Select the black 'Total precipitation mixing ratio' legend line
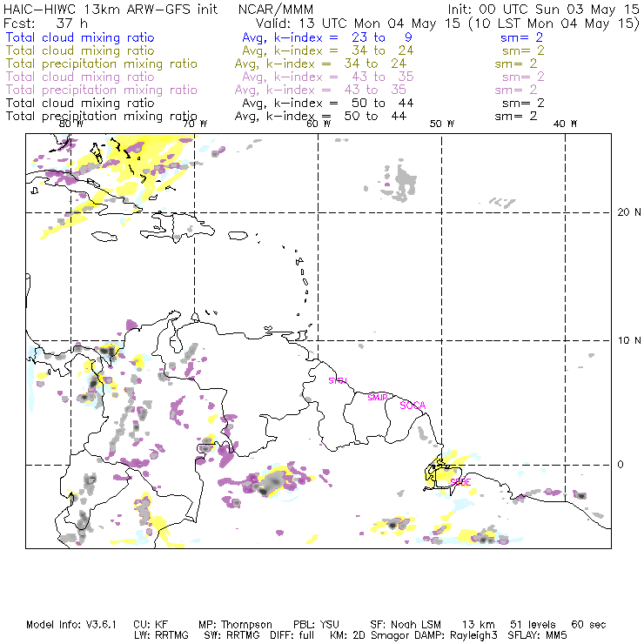The height and width of the screenshot is (644, 644). point(102,117)
